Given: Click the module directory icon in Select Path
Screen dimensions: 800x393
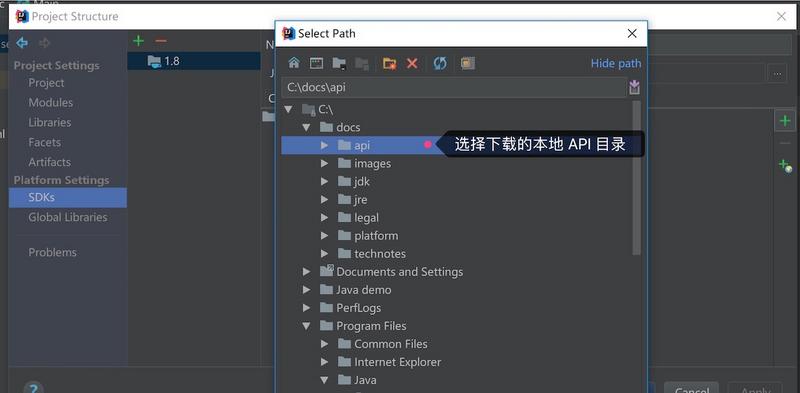Looking at the screenshot, I should (x=362, y=63).
